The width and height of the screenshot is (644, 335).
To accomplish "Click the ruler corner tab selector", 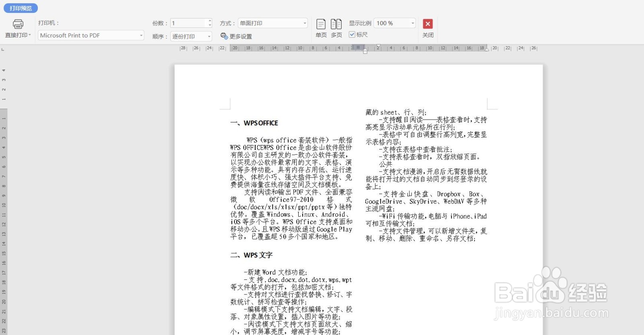I will pos(3,49).
